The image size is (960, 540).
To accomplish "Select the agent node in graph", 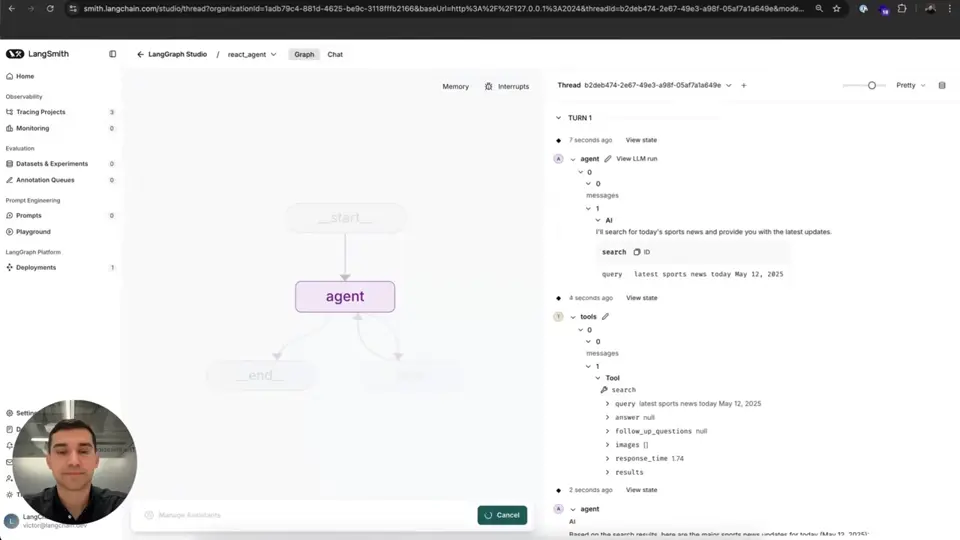I will coord(345,297).
